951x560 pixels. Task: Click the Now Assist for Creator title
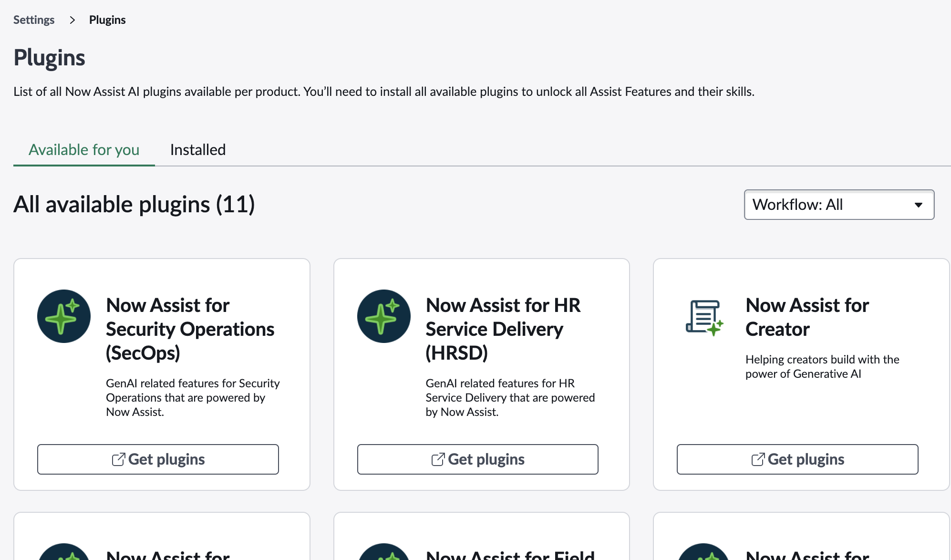coord(807,317)
